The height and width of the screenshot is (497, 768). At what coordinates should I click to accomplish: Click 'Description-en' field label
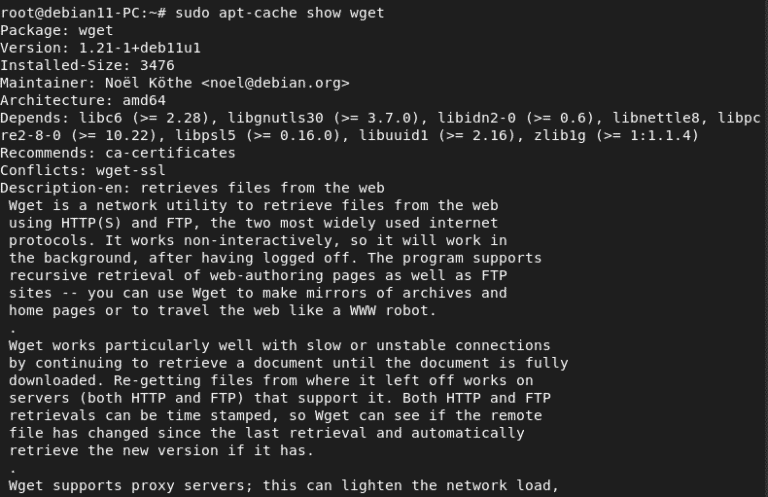tap(66, 188)
